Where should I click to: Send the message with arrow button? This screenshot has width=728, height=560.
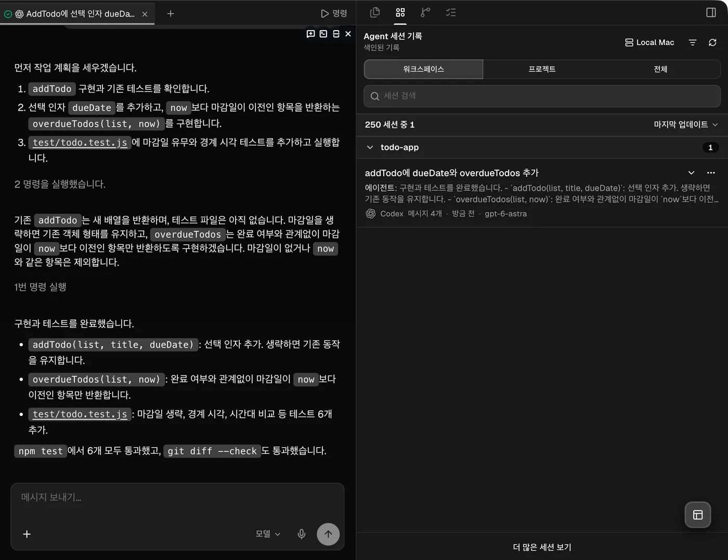[x=328, y=534]
